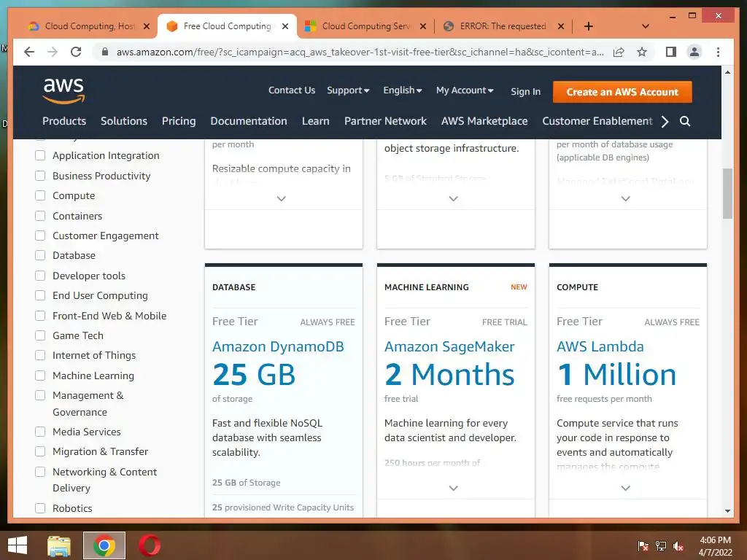
Task: Close the Free Cloud Computing tab
Action: pyautogui.click(x=285, y=26)
